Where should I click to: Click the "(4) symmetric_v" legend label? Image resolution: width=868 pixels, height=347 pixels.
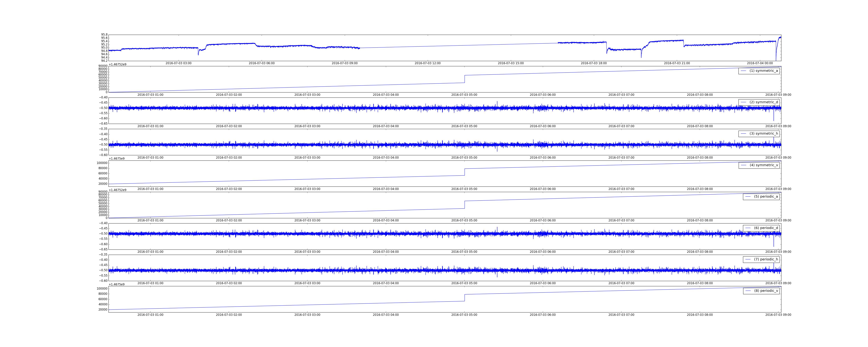click(763, 165)
